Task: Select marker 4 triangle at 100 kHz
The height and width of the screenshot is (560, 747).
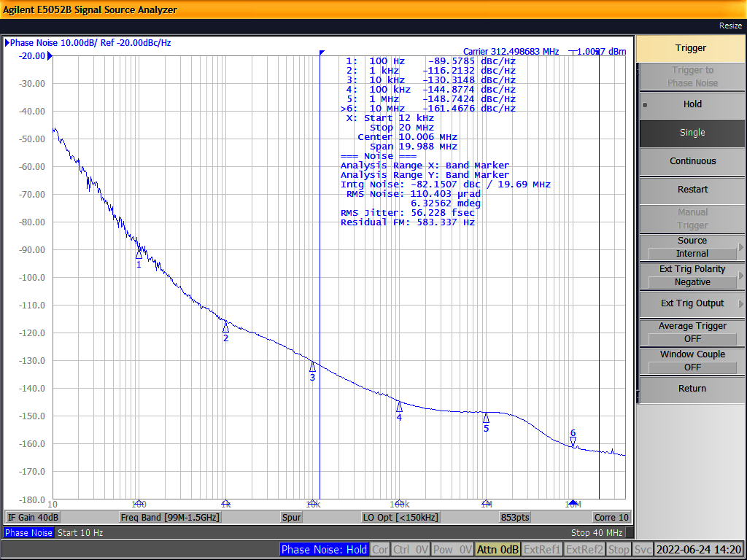Action: 399,407
